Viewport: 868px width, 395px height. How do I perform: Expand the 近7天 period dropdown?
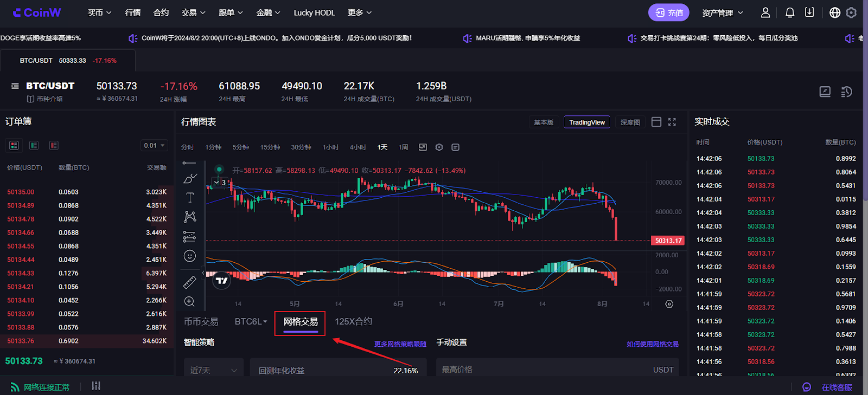click(x=214, y=370)
